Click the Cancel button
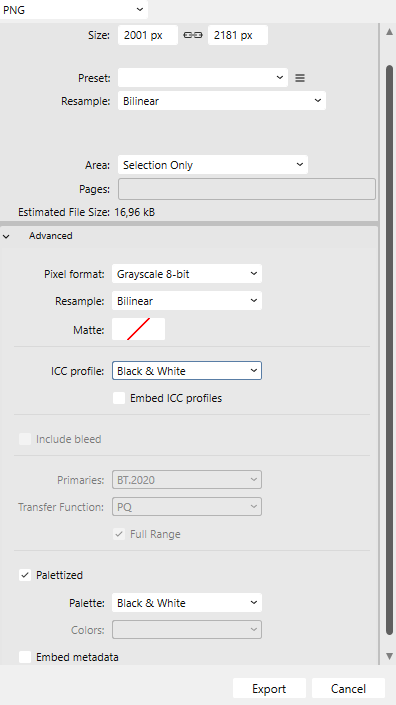This screenshot has height=705, width=396. [x=348, y=689]
